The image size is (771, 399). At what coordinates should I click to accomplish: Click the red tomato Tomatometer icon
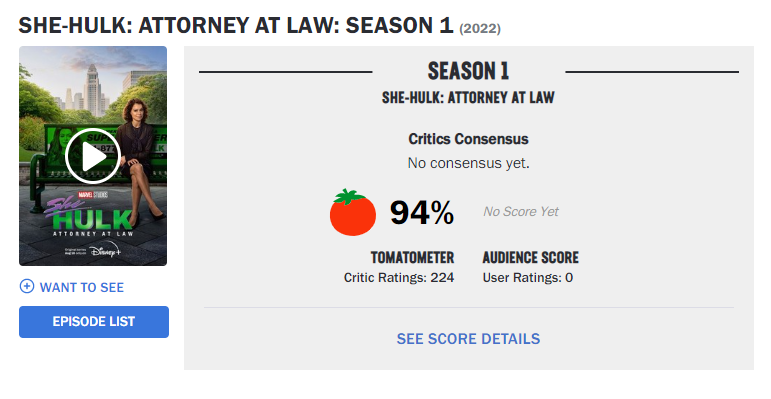353,213
